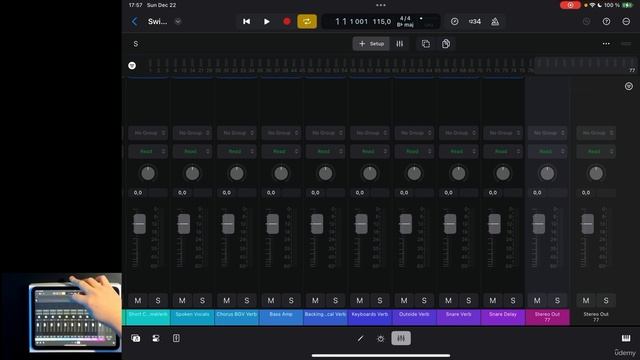Click the Spoken Vocals volume fader
The width and height of the screenshot is (640, 360).
coord(184,224)
